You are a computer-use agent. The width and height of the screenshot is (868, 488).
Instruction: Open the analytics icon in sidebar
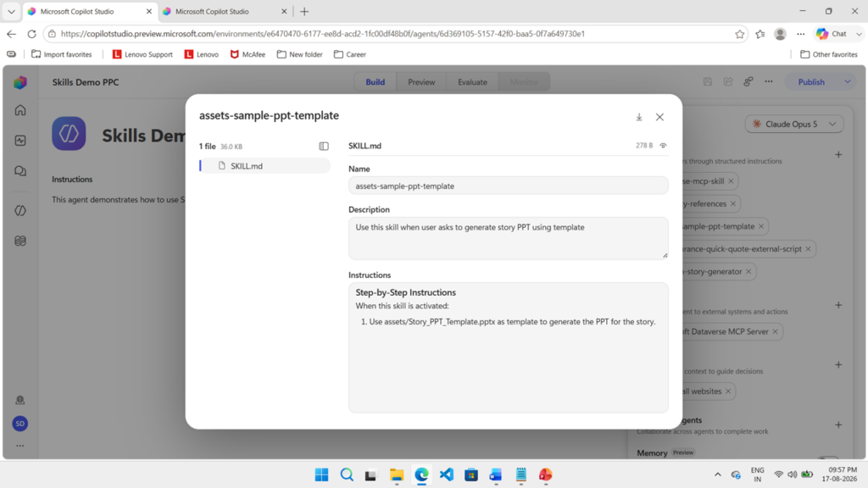click(x=20, y=141)
